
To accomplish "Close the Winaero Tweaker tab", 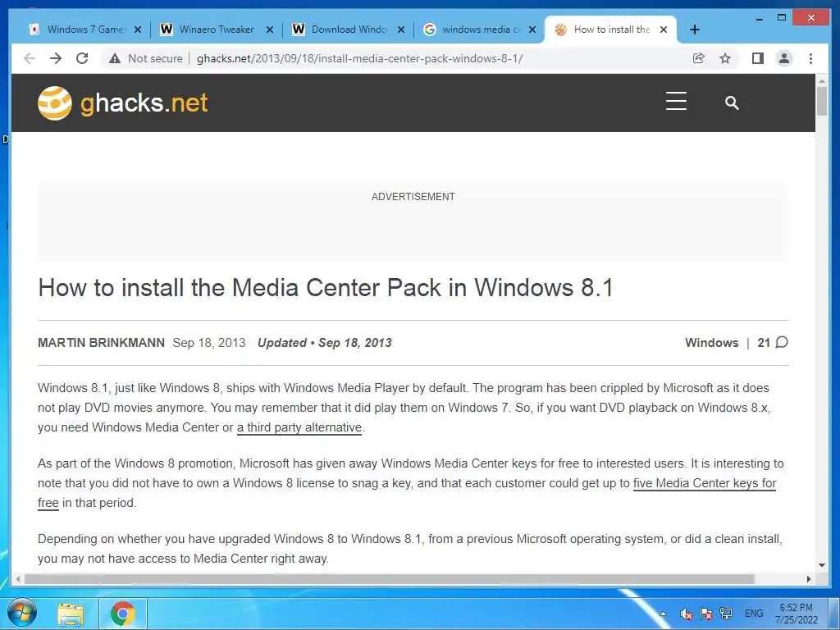I will 270,30.
